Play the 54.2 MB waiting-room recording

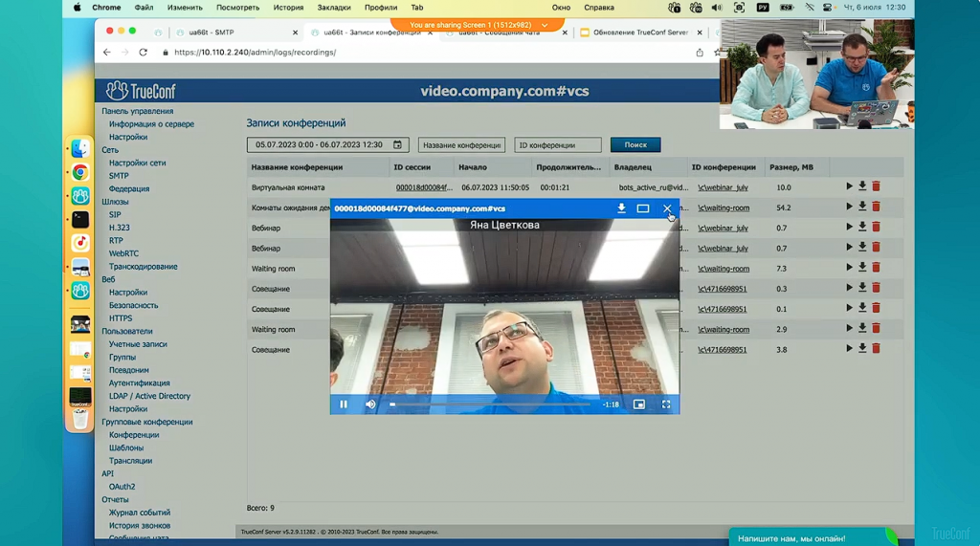849,207
